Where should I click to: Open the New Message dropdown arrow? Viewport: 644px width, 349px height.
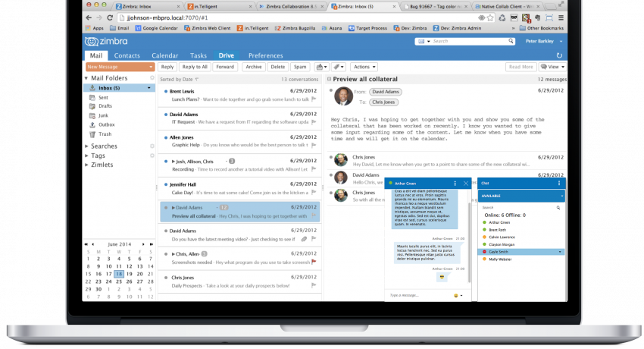coord(151,67)
